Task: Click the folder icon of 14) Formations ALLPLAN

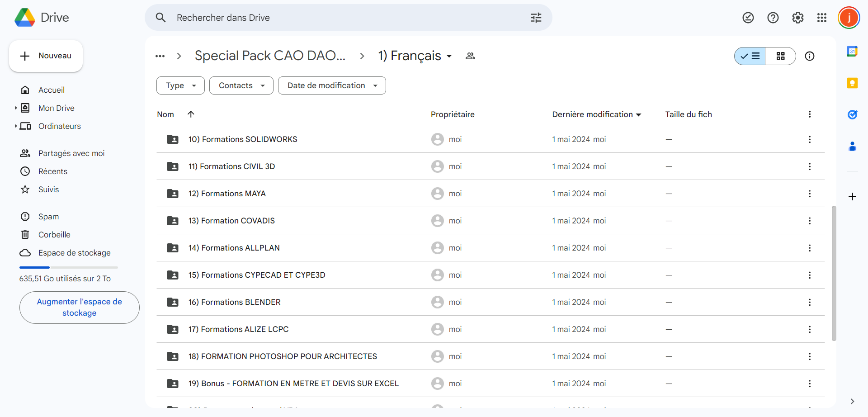Action: click(x=173, y=248)
